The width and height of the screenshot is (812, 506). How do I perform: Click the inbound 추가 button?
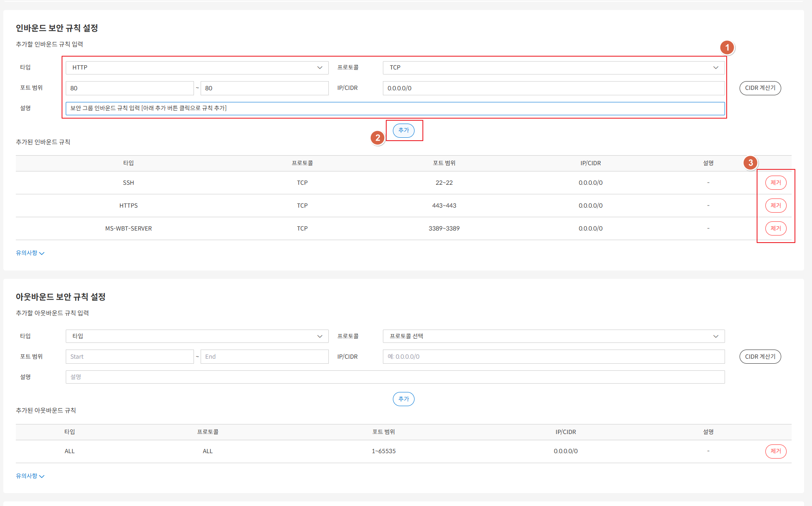coord(403,131)
